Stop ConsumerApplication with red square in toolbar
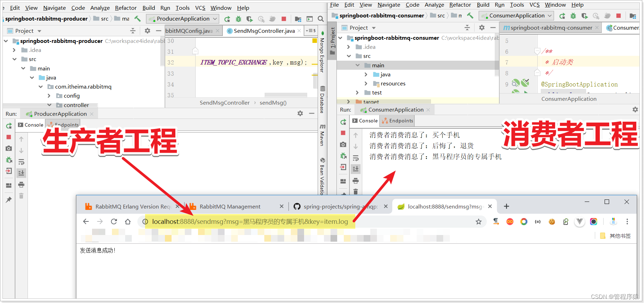Screen dimensions: 644x303 coord(619,16)
